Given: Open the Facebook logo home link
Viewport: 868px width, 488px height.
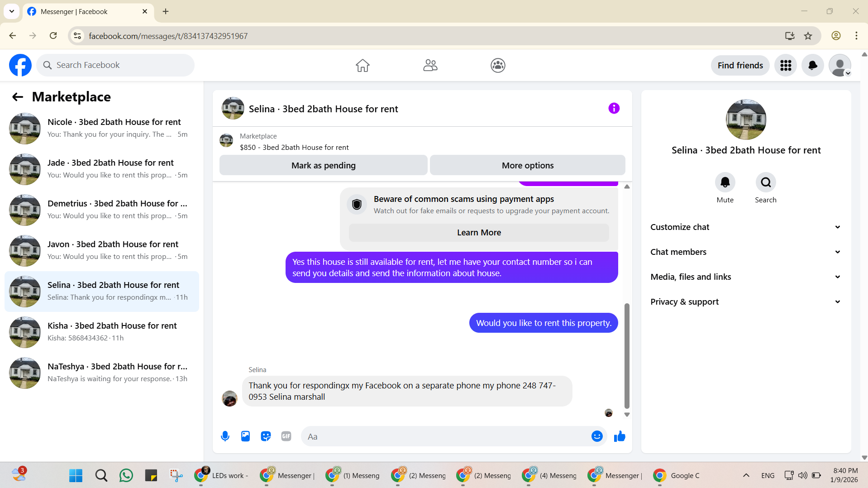Looking at the screenshot, I should 20,65.
